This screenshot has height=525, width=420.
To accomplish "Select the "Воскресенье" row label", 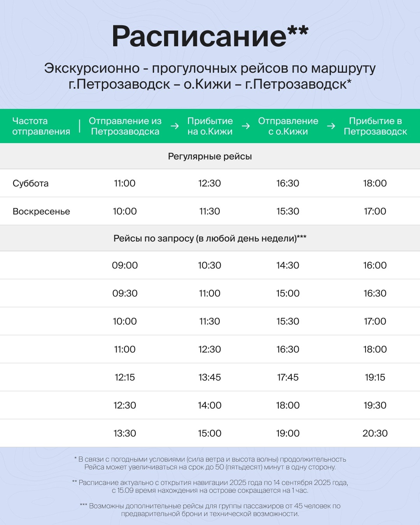I will (41, 212).
